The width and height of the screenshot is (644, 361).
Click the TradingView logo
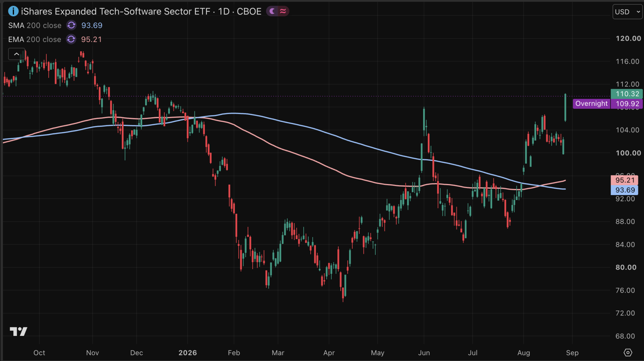(x=18, y=331)
